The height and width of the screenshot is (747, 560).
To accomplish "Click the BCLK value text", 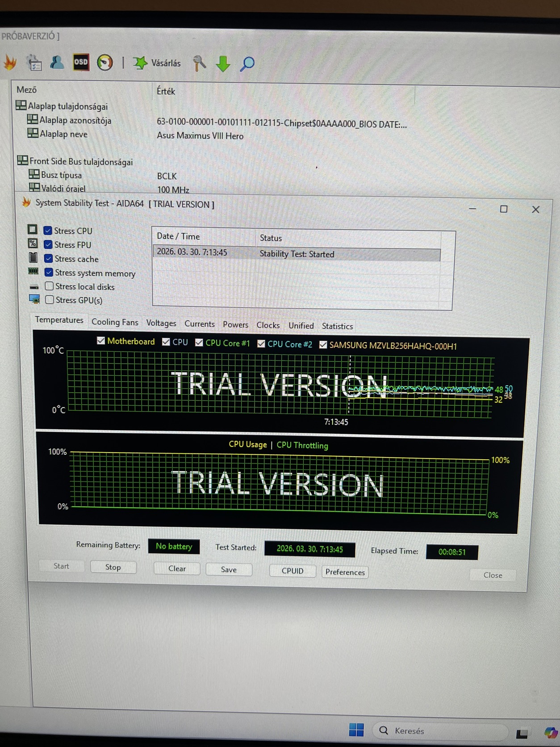I will point(167,176).
